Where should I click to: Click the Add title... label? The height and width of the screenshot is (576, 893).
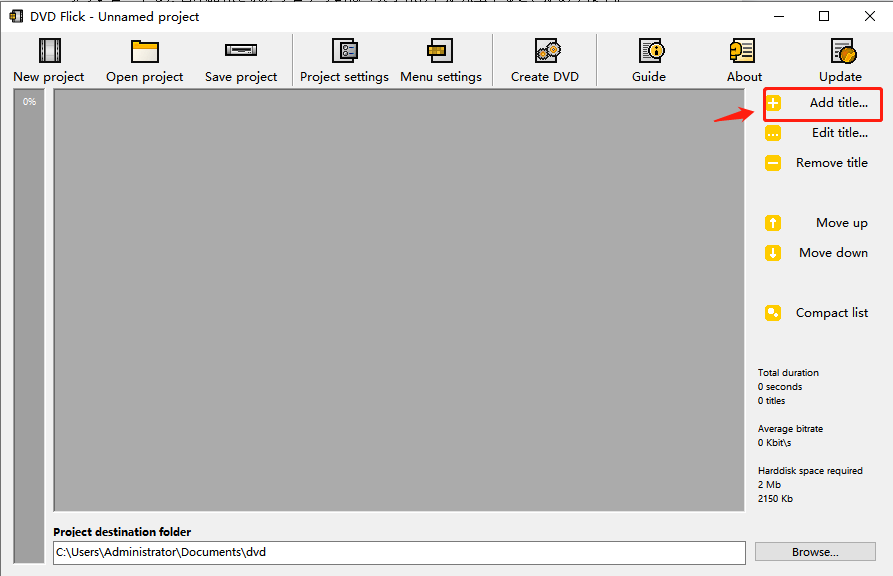[x=839, y=103]
